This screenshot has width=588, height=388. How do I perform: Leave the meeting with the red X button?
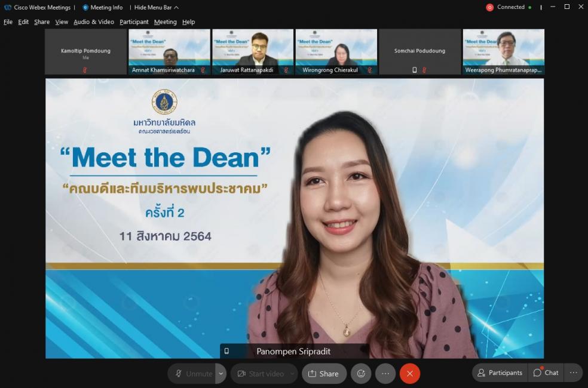(410, 374)
